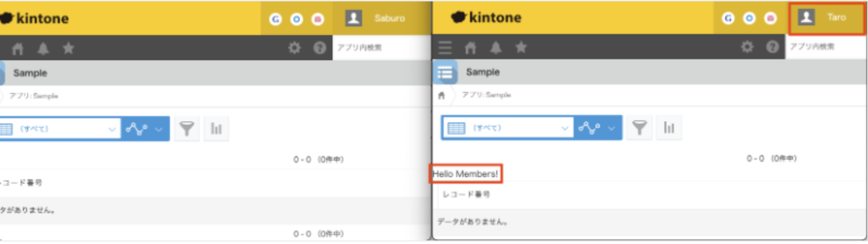Expand the graph view chevron in Taro's window
Image resolution: width=868 pixels, height=244 pixels.
click(x=611, y=128)
